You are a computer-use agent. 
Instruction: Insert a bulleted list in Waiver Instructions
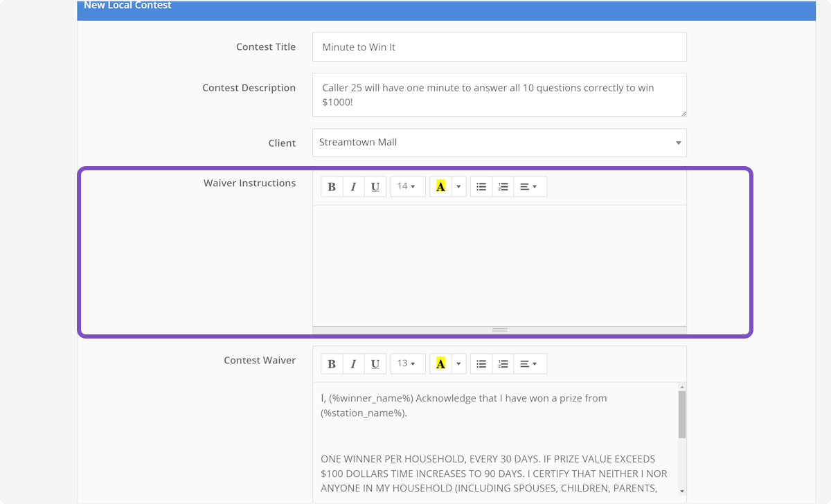click(x=481, y=186)
